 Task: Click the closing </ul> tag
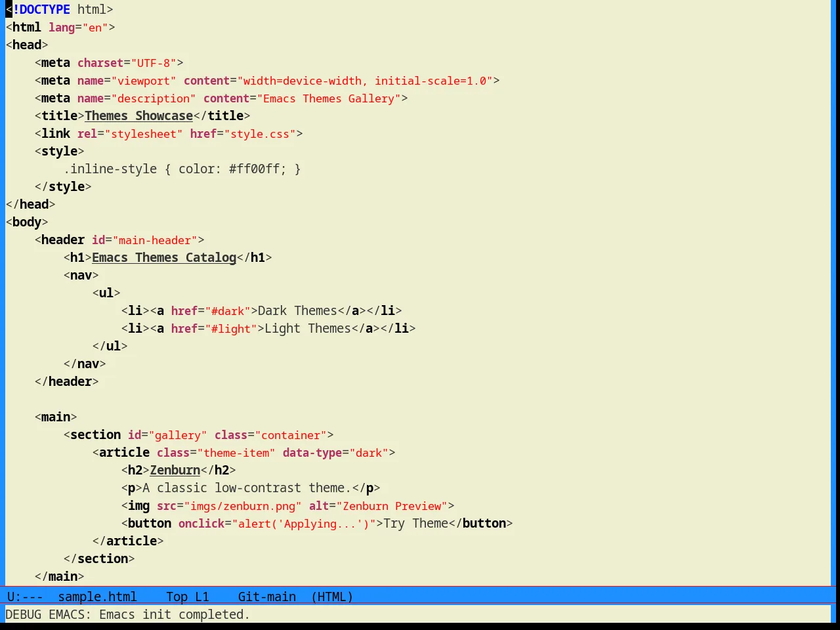click(x=110, y=346)
